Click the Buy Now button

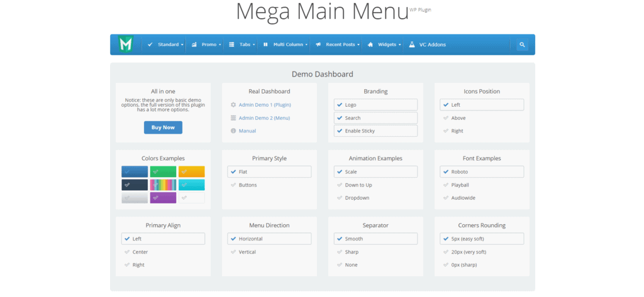click(163, 127)
